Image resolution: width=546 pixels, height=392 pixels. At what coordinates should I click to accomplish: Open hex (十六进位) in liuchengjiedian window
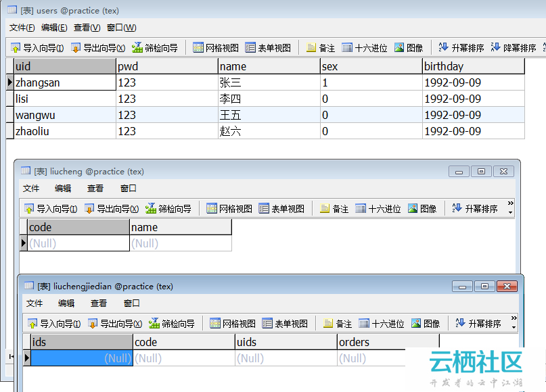[x=381, y=324]
